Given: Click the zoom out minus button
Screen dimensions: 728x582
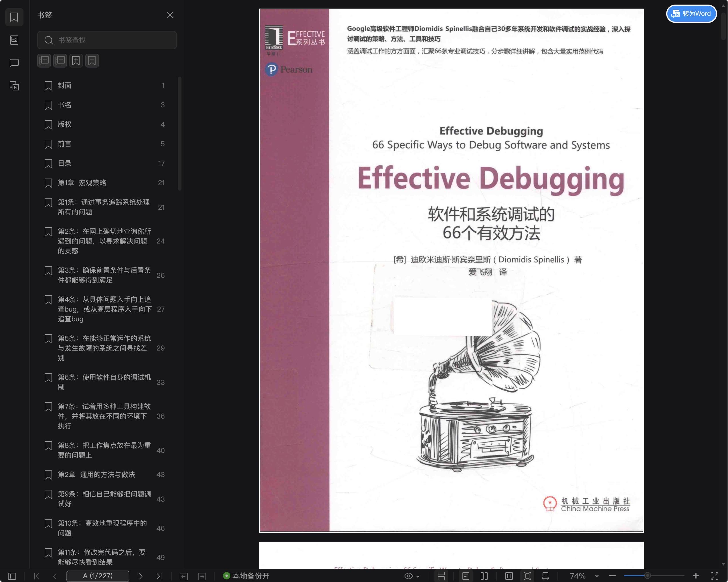Looking at the screenshot, I should tap(612, 576).
